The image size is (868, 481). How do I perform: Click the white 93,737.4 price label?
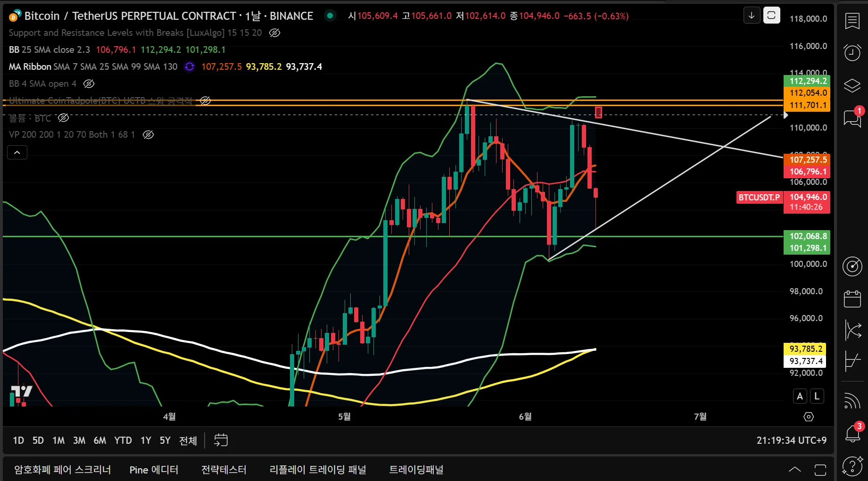(x=806, y=361)
